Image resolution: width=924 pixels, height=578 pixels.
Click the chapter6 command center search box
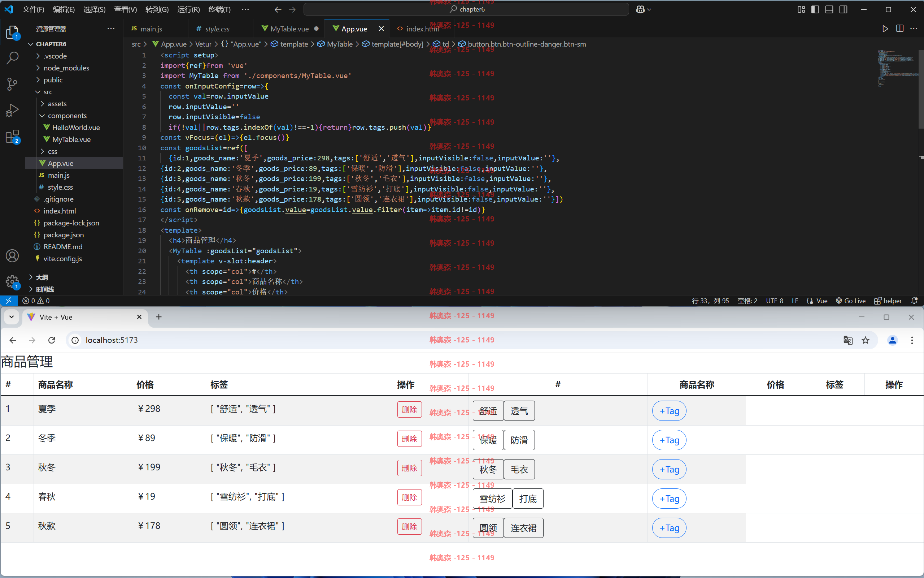pyautogui.click(x=466, y=9)
